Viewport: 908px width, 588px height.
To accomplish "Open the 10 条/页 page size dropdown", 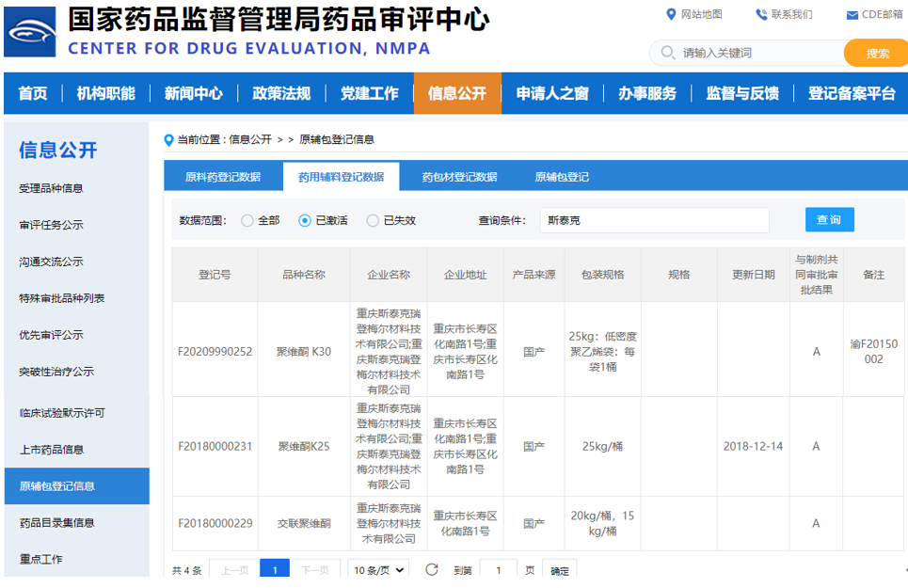I will [x=378, y=569].
